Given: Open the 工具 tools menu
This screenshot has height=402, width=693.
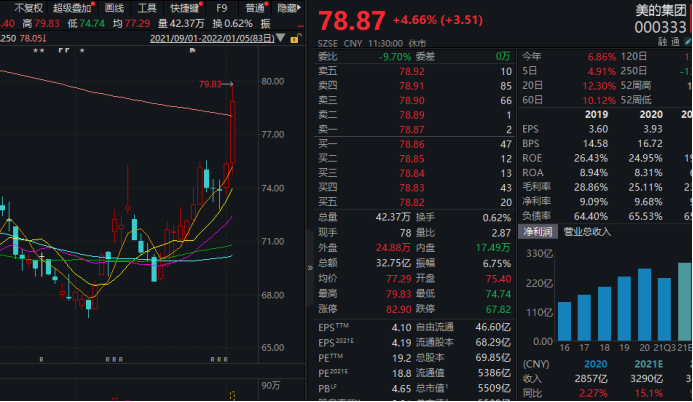Looking at the screenshot, I should tap(147, 7).
